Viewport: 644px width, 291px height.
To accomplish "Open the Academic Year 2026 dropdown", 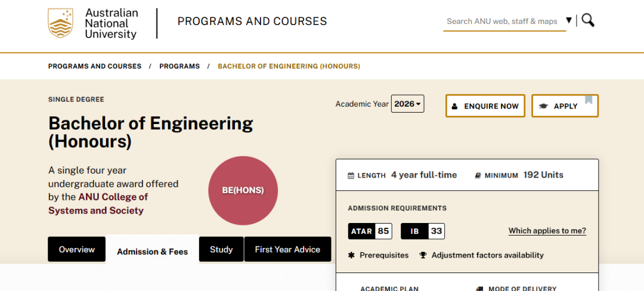I will [407, 104].
